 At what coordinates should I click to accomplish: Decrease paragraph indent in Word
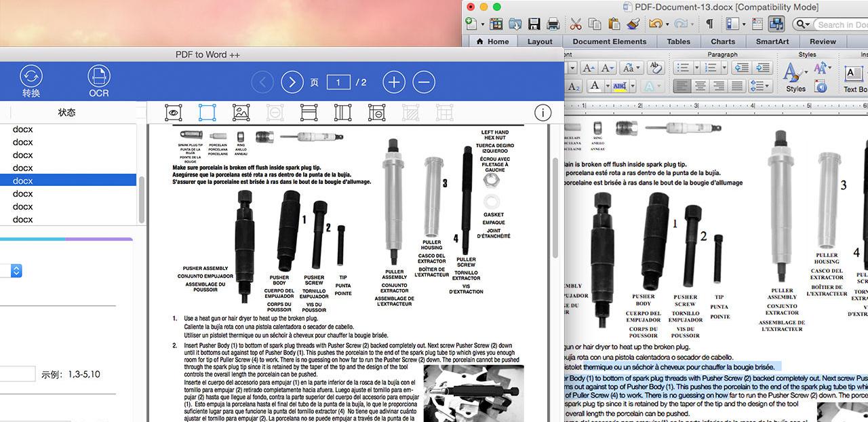click(x=742, y=68)
